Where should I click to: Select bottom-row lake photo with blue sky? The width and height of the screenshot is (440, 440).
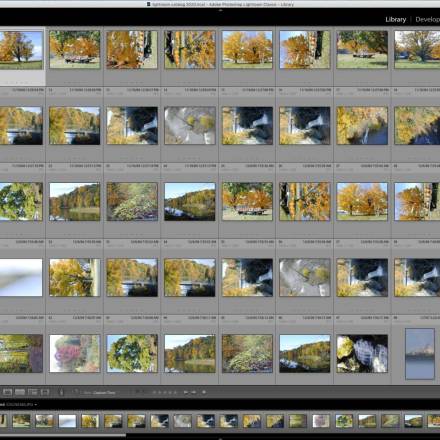[305, 353]
